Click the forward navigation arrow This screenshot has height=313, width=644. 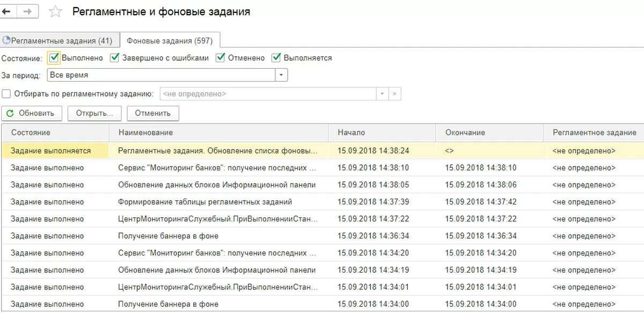27,11
